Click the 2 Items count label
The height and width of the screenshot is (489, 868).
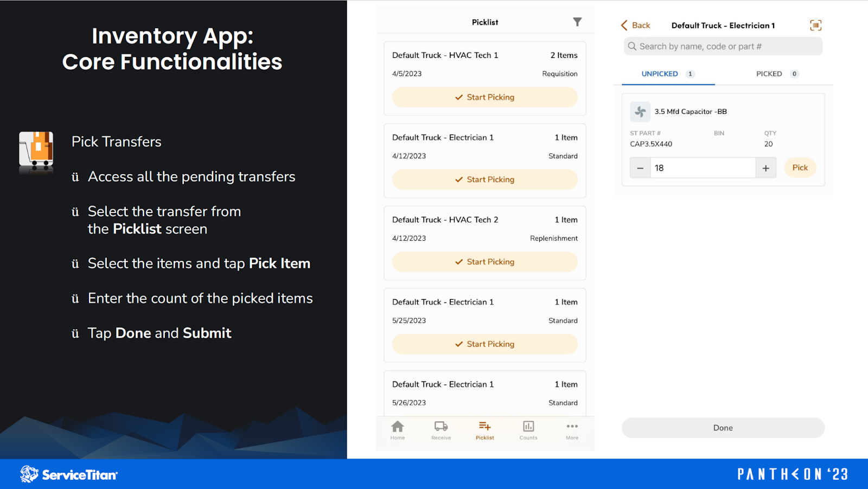564,55
